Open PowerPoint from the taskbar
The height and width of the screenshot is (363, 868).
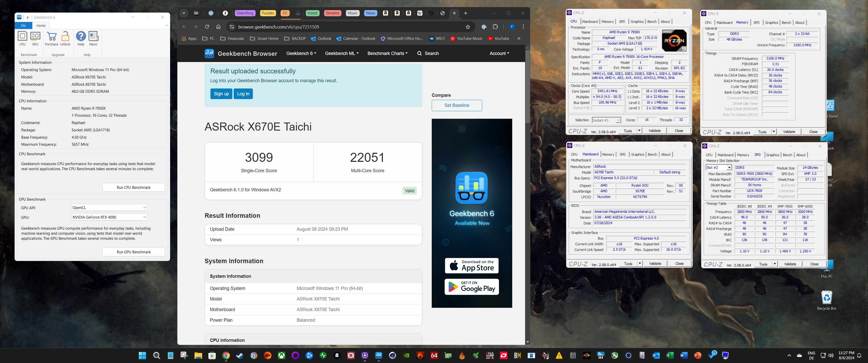tap(697, 355)
